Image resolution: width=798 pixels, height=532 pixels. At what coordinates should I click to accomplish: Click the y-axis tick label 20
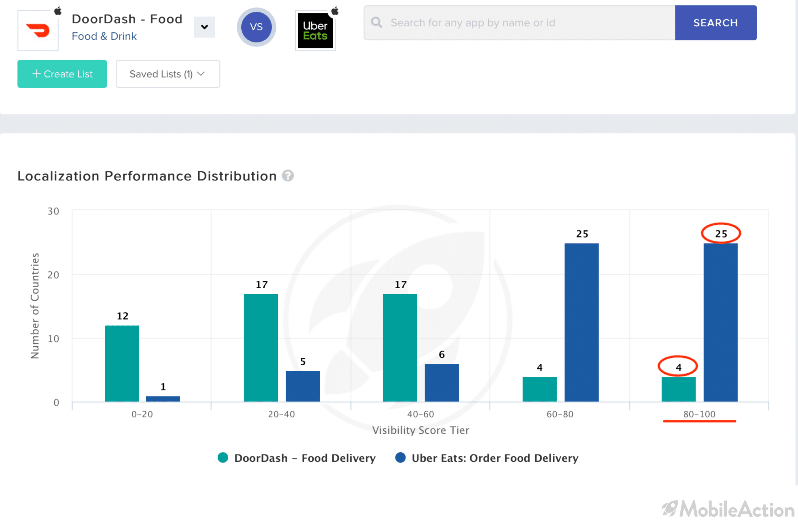(x=53, y=275)
